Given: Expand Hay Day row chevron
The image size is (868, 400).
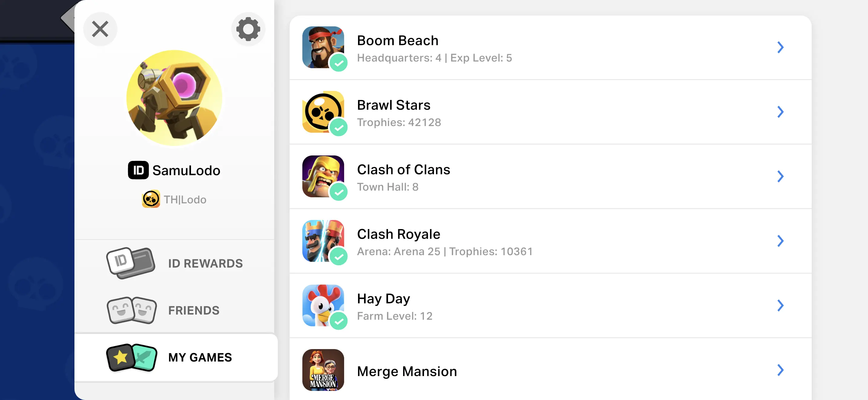Looking at the screenshot, I should click(781, 305).
